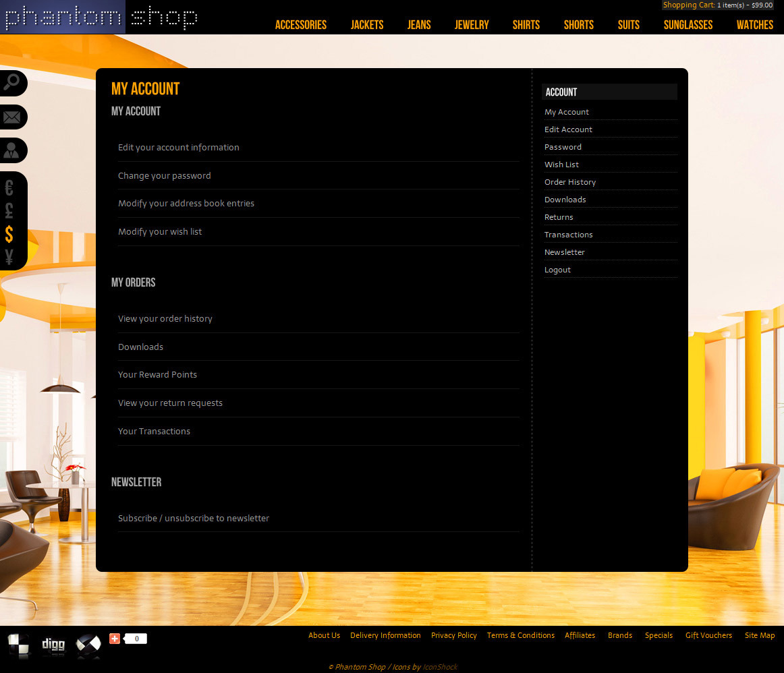Select Transactions in the sidebar
The image size is (784, 673).
[569, 234]
